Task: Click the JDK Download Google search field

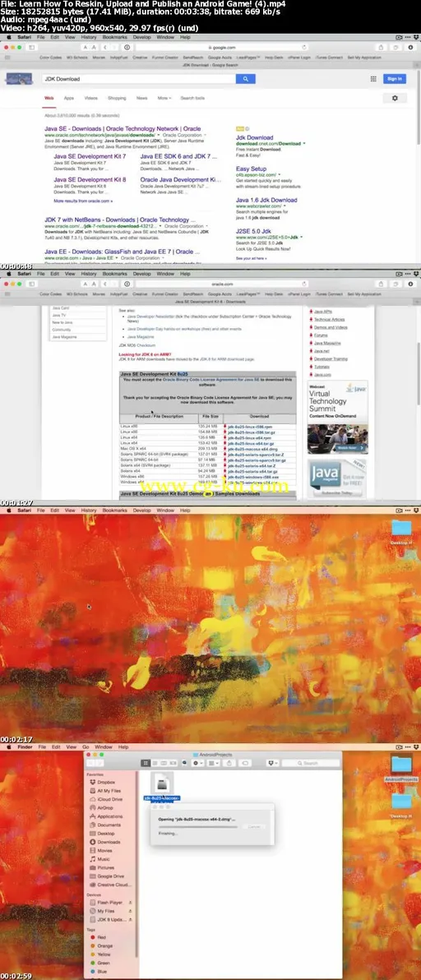Action: [139, 79]
